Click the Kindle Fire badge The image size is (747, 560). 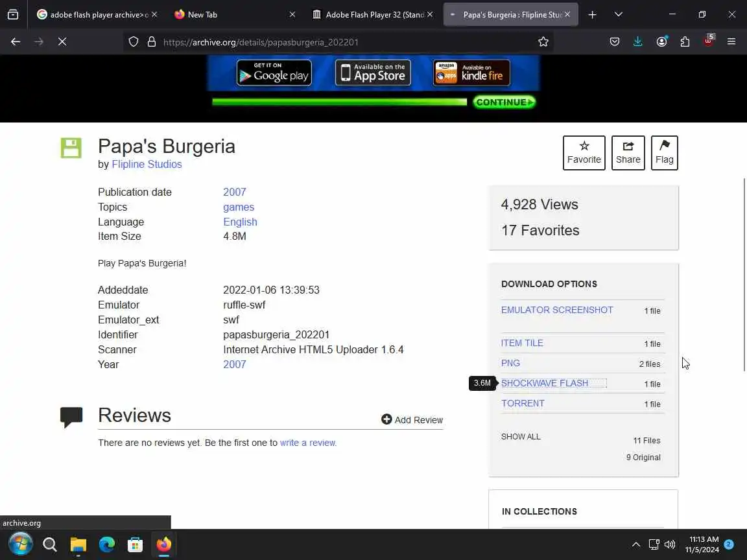(x=471, y=73)
